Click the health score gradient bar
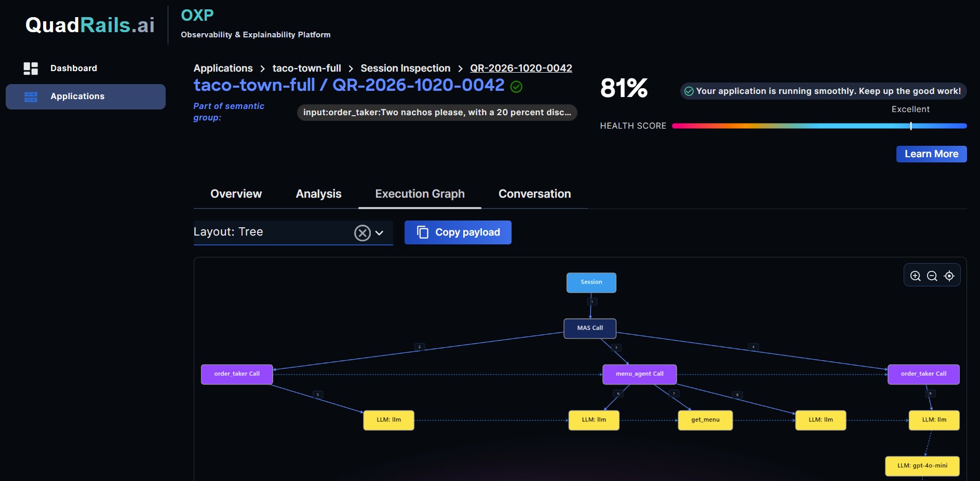 pos(819,126)
